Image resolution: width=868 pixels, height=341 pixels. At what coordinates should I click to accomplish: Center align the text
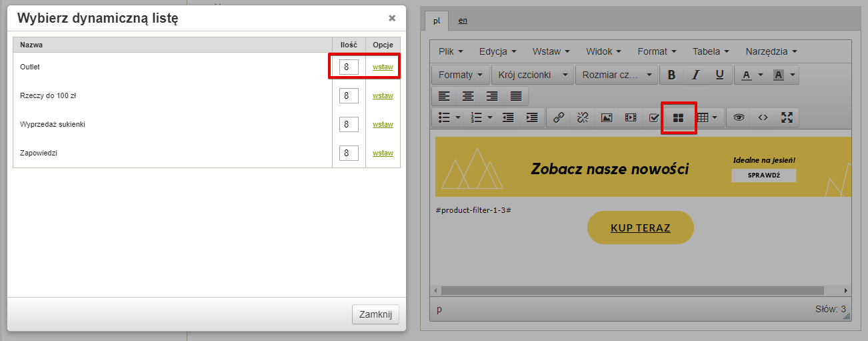point(468,96)
